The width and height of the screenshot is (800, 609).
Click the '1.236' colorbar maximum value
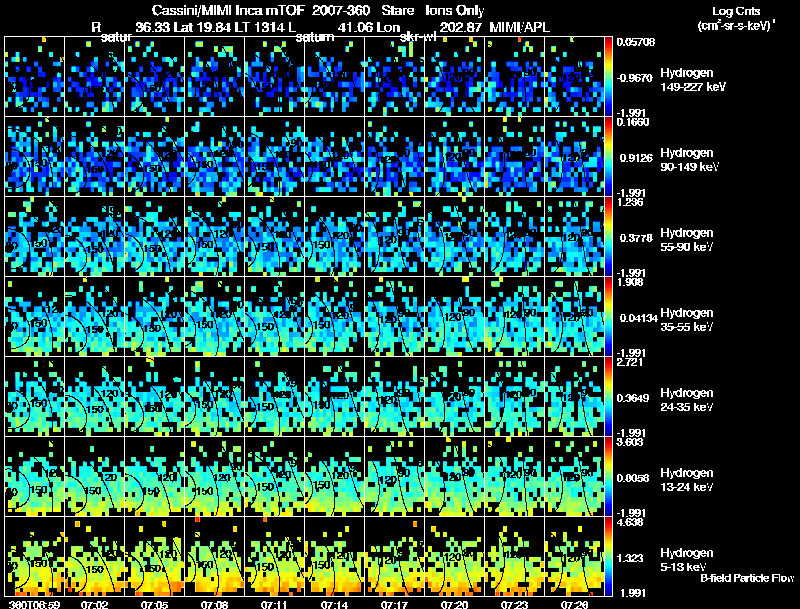(x=630, y=202)
